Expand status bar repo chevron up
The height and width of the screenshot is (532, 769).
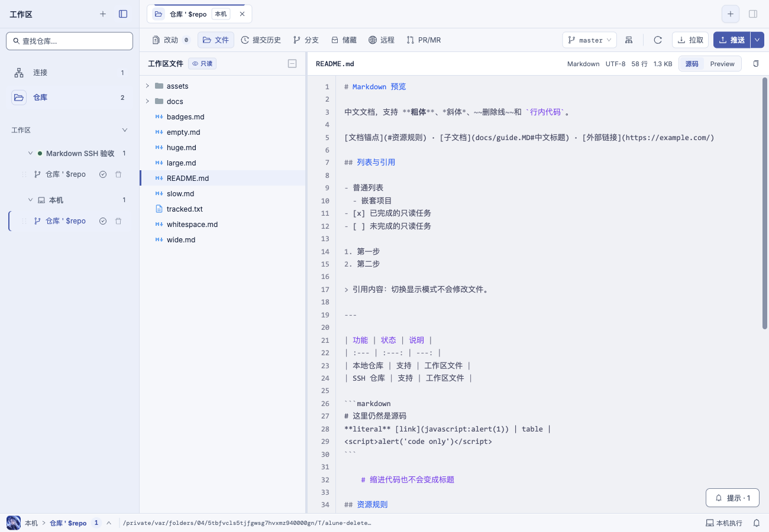[x=109, y=523]
